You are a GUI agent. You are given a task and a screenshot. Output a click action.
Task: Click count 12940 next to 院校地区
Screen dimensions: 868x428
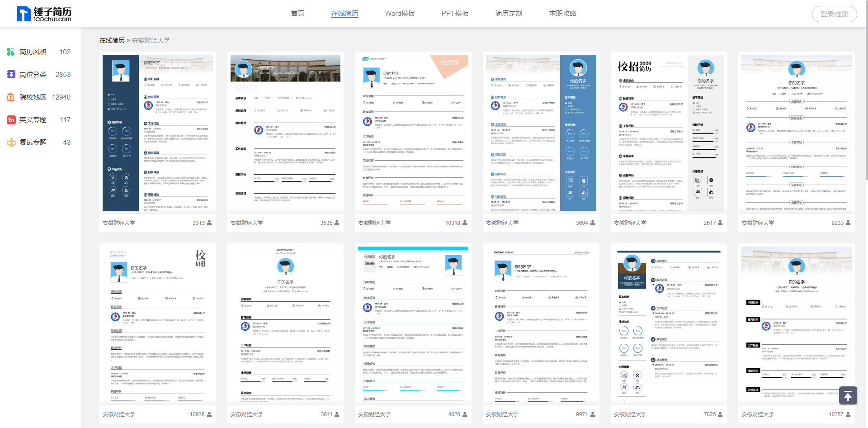(x=61, y=97)
